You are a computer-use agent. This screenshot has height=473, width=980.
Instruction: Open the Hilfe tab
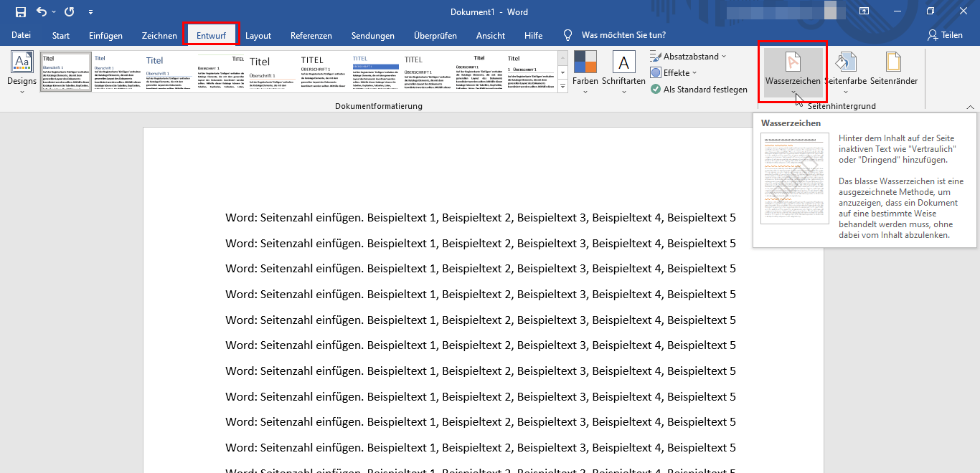coord(534,35)
